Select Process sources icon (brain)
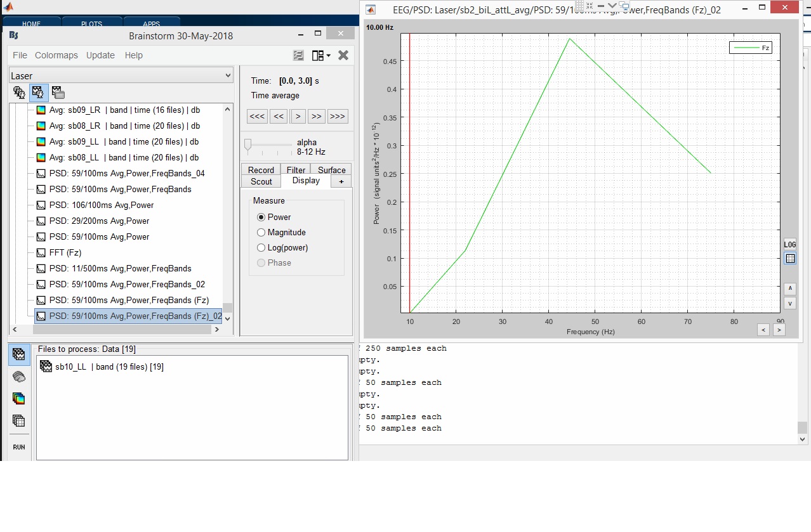This screenshot has width=811, height=532. pos(19,377)
